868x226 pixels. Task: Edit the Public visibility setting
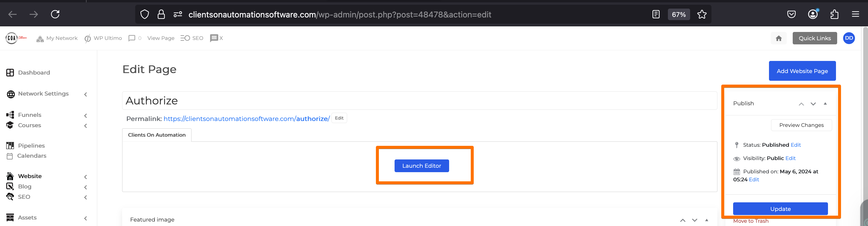point(790,158)
